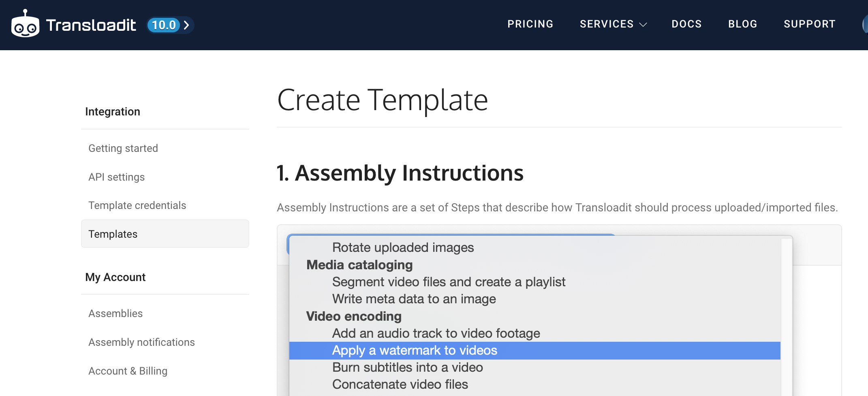The width and height of the screenshot is (868, 396).
Task: Open Assembly notifications
Action: (141, 342)
